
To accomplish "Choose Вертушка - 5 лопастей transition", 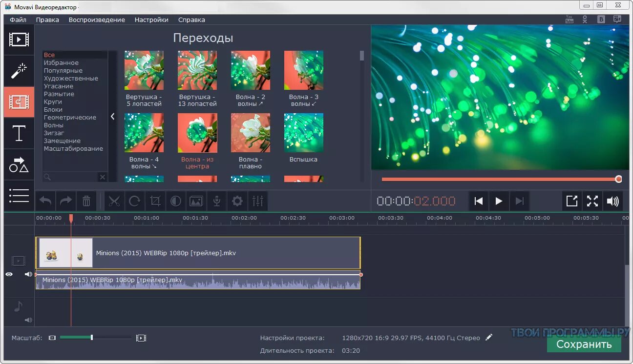I will coord(144,79).
